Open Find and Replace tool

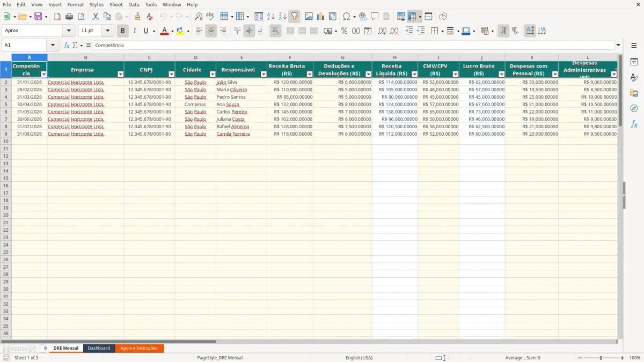click(199, 17)
